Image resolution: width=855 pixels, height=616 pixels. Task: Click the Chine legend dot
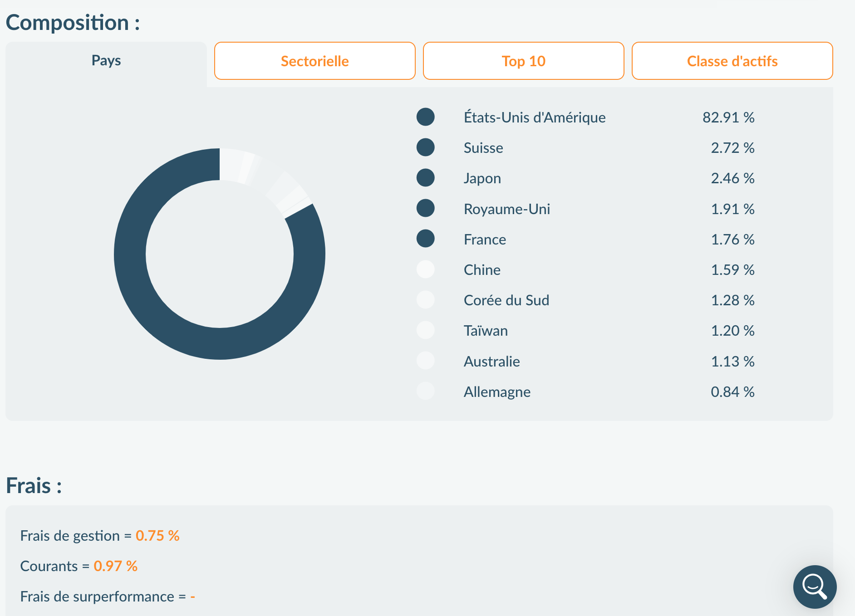coord(425,269)
